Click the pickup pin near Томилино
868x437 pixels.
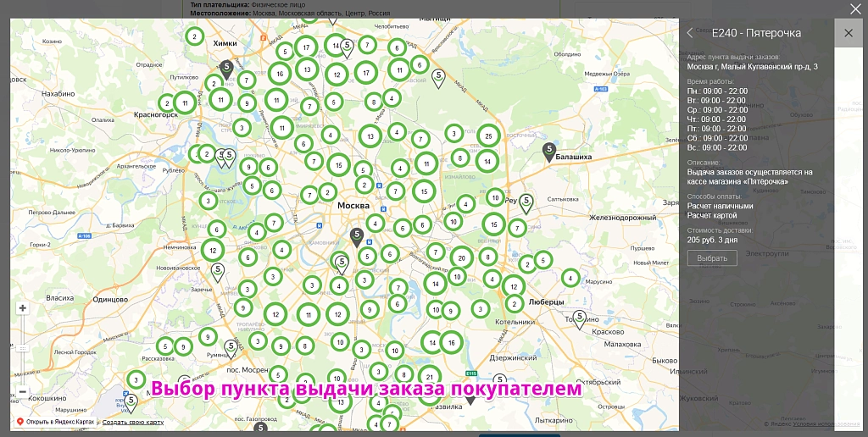point(579,319)
